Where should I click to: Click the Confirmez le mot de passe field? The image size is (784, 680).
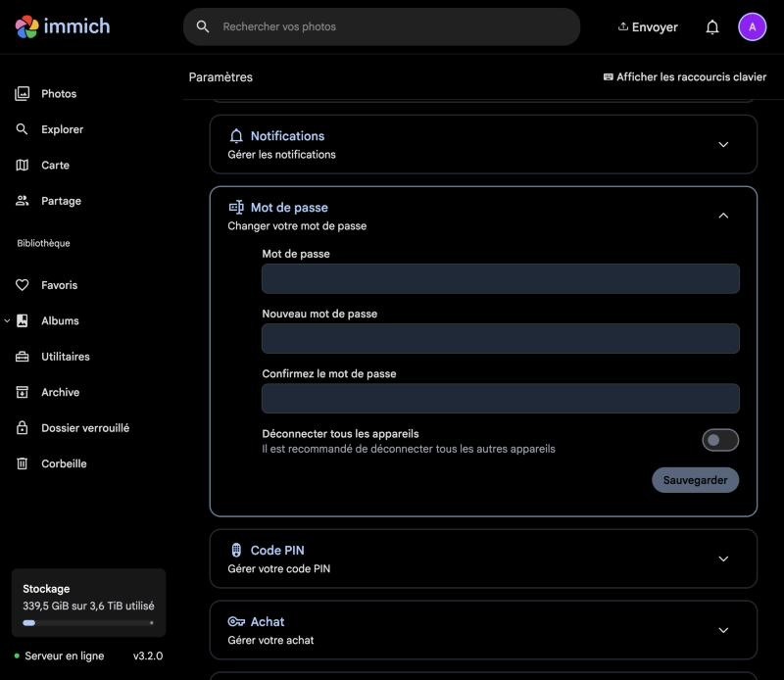(501, 399)
